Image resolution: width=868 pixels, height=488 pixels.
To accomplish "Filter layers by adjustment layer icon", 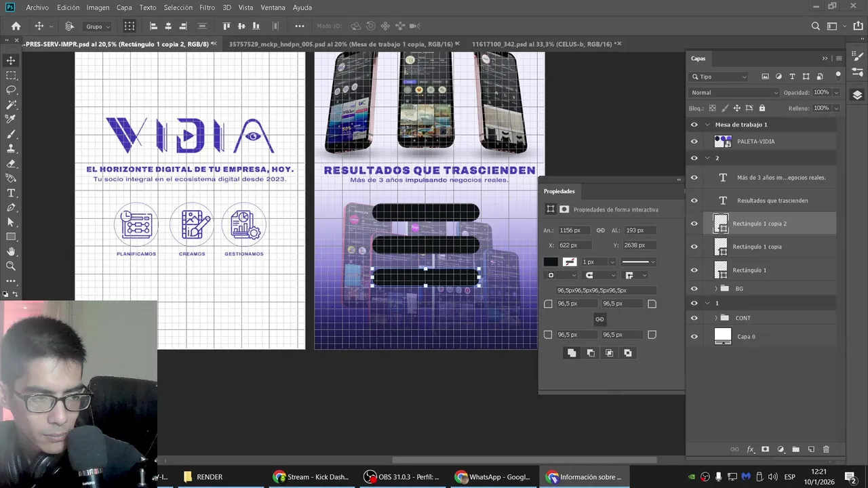I will tap(778, 77).
